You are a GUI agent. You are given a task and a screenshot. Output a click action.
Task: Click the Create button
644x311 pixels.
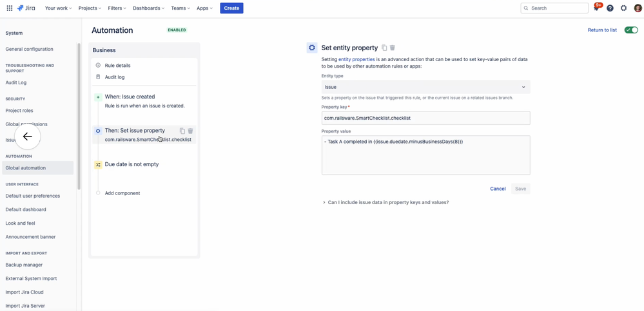click(231, 8)
